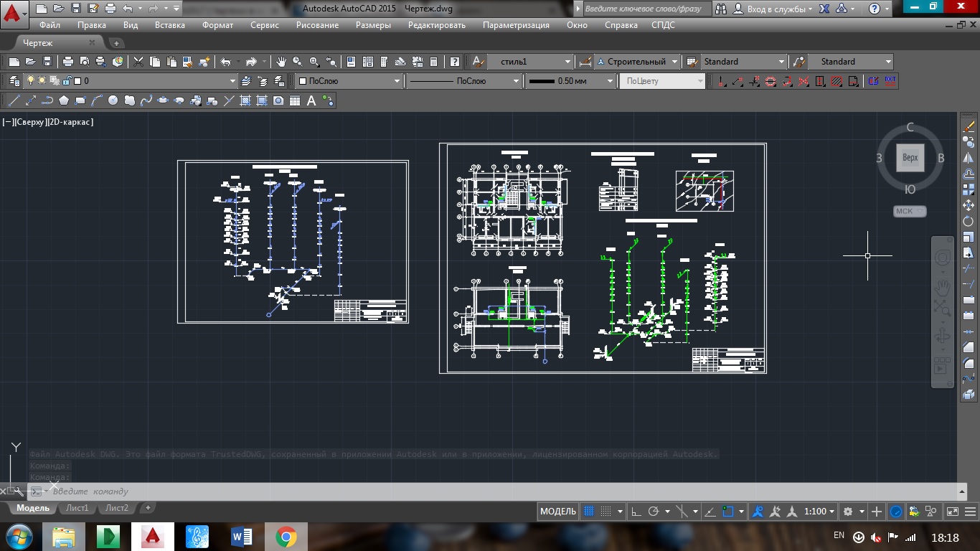Toggle Object Snap square icon
This screenshot has height=551, width=980.
pyautogui.click(x=728, y=512)
